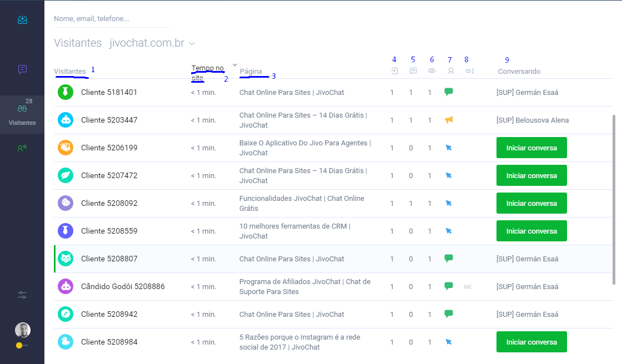The image size is (622, 364).
Task: Sort by Tempo no site column header
Action: click(x=208, y=73)
